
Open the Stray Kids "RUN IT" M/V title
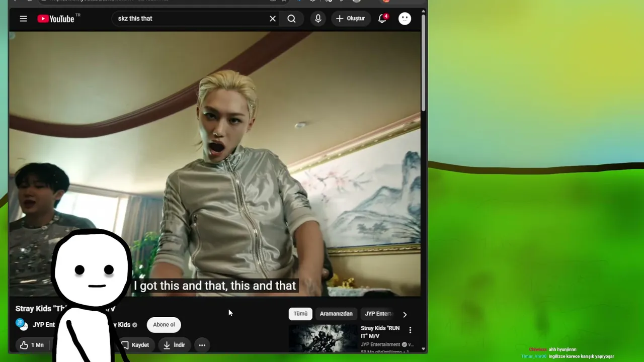coord(380,332)
